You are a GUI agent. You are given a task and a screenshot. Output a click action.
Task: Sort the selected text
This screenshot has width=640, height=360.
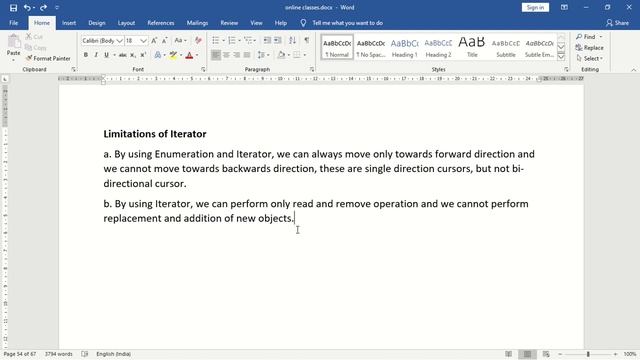[x=292, y=40]
